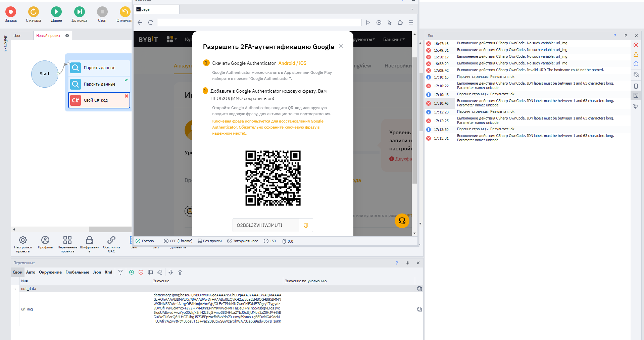Click the 150 timeout indicator

click(x=270, y=241)
